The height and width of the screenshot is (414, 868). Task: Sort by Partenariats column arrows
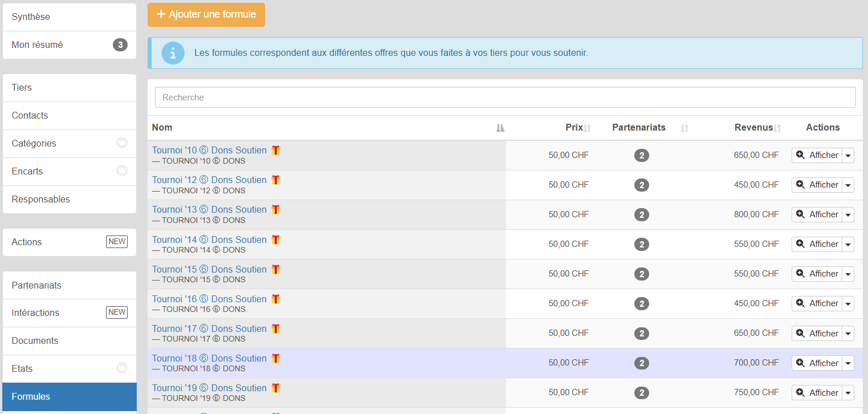[684, 128]
